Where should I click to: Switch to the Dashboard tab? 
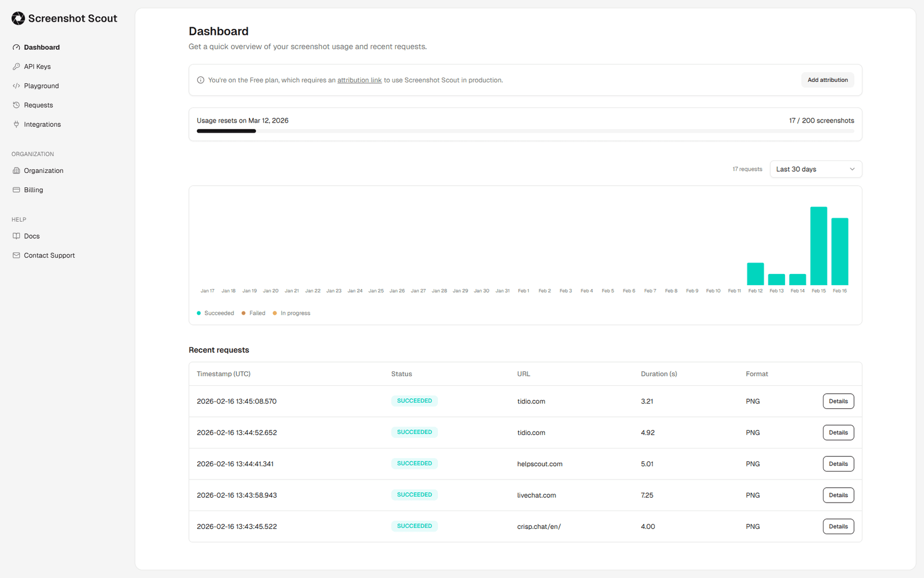pyautogui.click(x=41, y=47)
